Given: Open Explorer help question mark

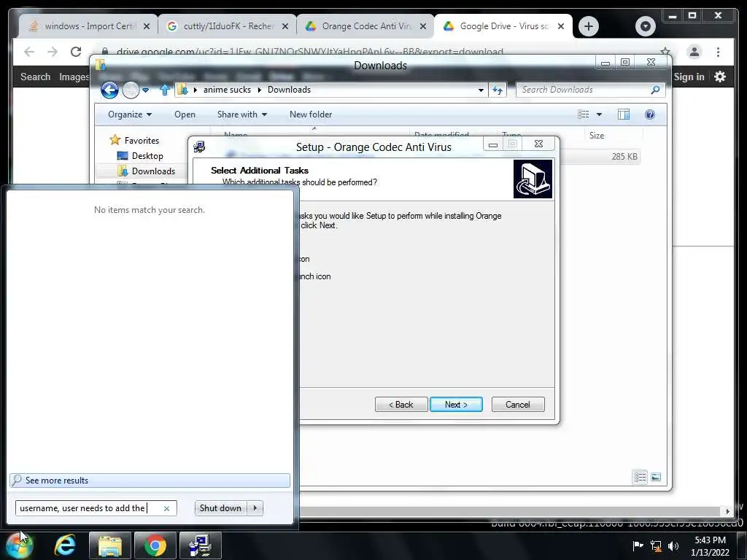Looking at the screenshot, I should pos(650,114).
